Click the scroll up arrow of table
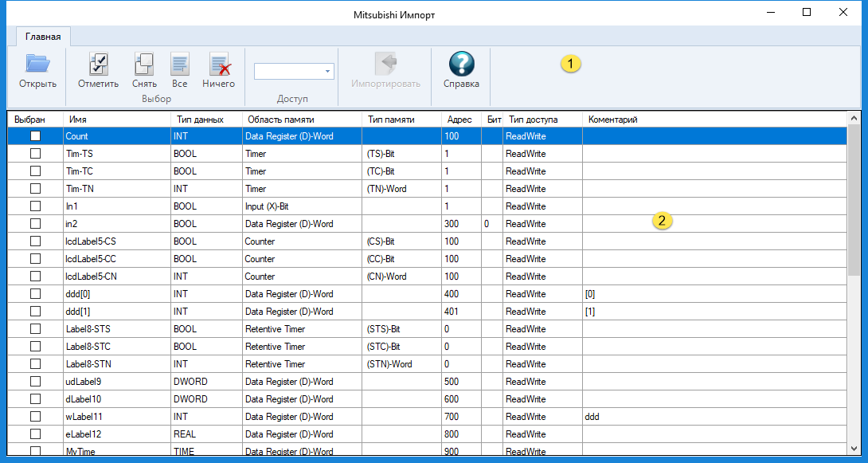 (854, 119)
